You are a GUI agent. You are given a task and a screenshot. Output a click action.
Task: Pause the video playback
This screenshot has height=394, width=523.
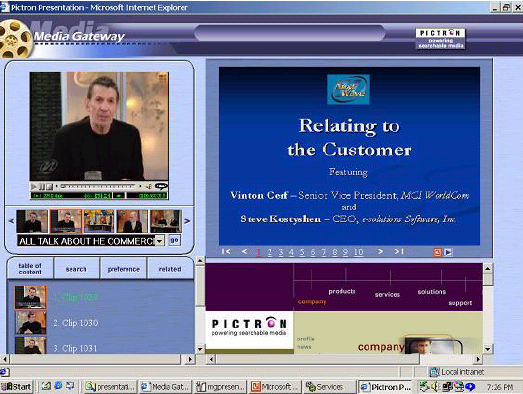pyautogui.click(x=42, y=186)
